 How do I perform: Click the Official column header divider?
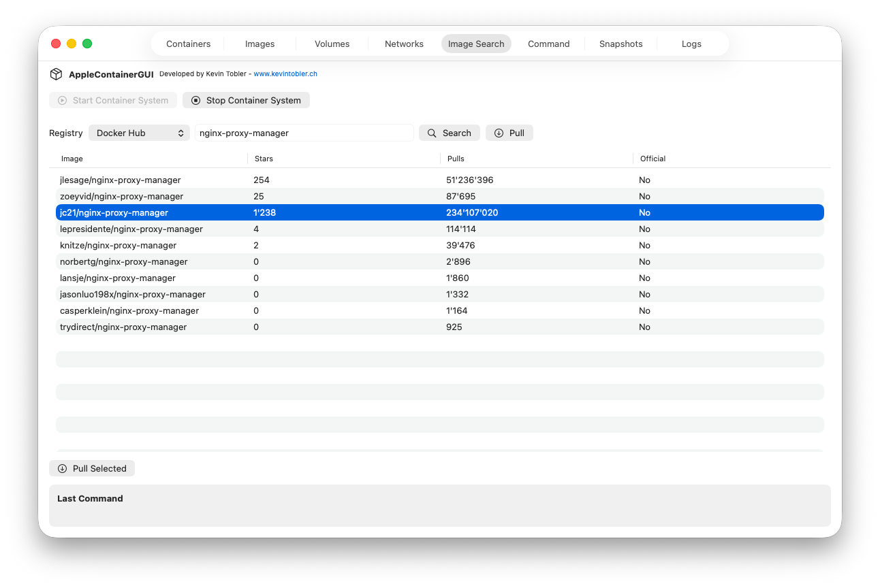(x=632, y=159)
